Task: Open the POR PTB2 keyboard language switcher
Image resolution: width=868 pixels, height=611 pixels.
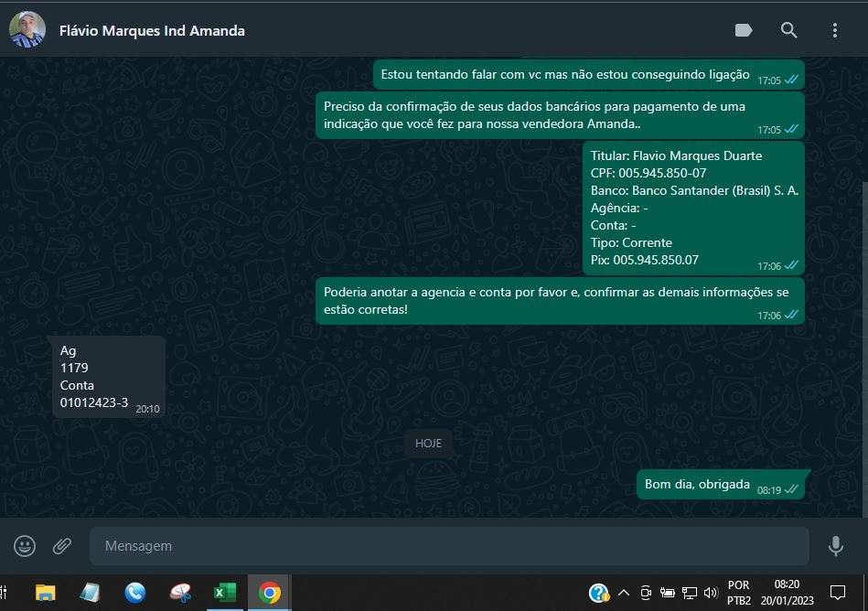Action: click(738, 593)
